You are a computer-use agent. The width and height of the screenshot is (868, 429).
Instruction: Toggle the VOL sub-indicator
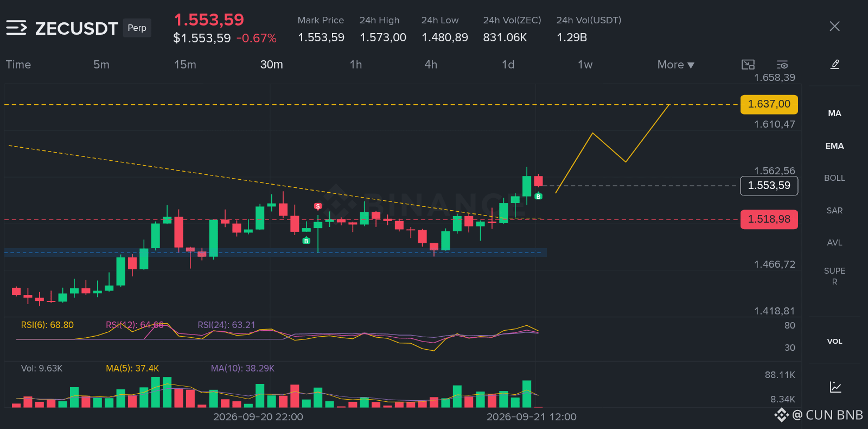point(834,342)
